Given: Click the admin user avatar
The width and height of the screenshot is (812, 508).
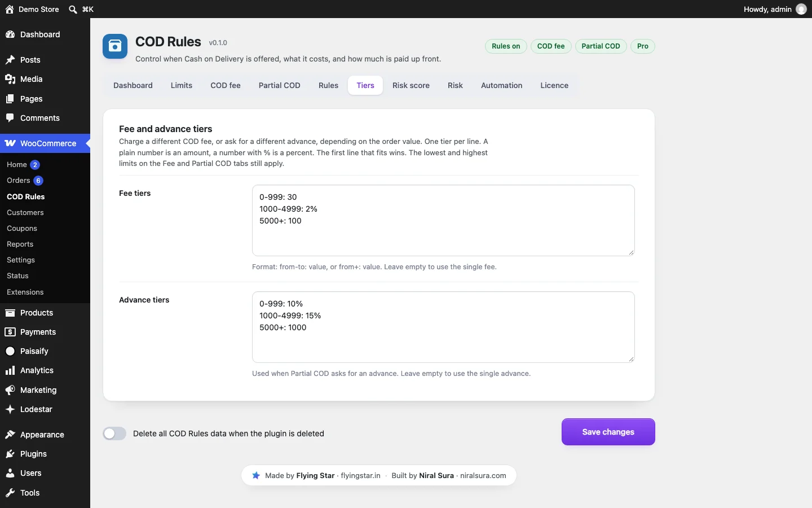Looking at the screenshot, I should pos(801,9).
